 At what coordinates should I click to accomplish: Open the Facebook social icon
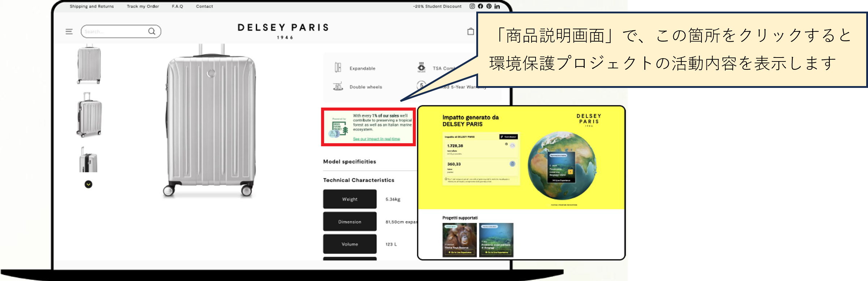pos(480,6)
